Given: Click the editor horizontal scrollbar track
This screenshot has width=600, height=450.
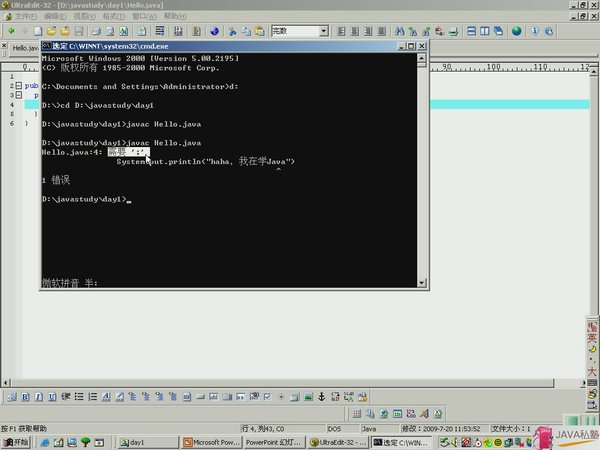Looking at the screenshot, I should point(282,383).
